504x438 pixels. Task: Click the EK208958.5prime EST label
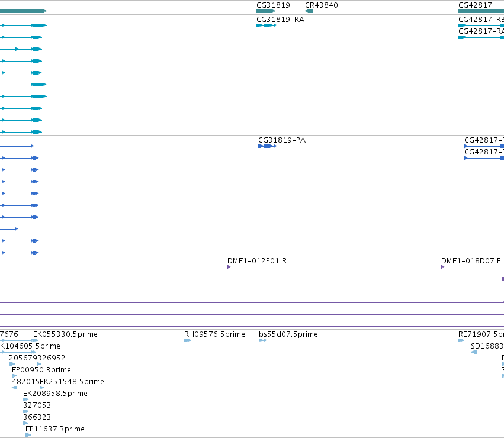tap(55, 394)
